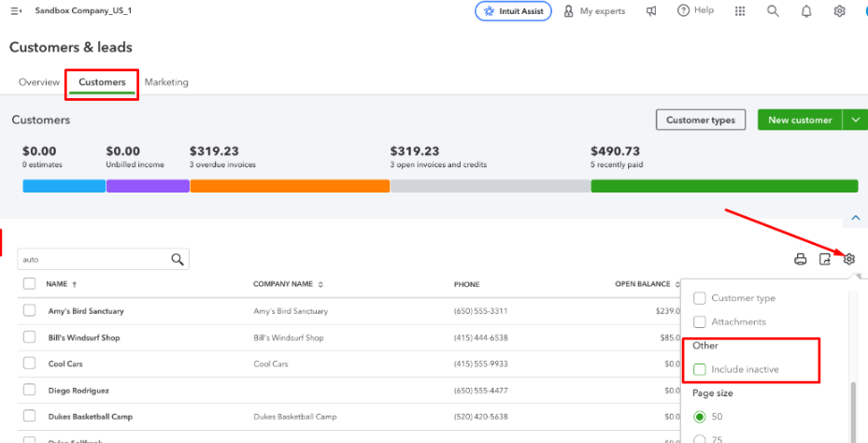
Task: Click the top bar search icon
Action: [773, 11]
